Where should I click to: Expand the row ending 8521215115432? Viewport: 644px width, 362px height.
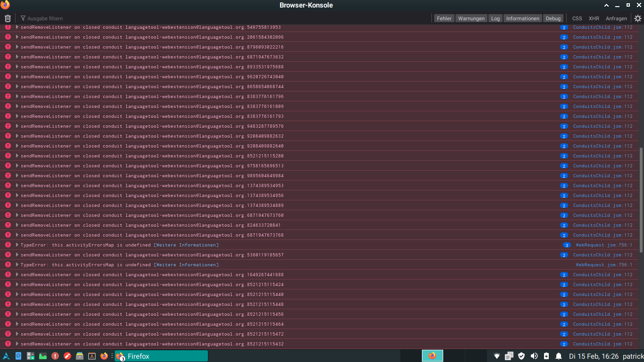(17, 344)
